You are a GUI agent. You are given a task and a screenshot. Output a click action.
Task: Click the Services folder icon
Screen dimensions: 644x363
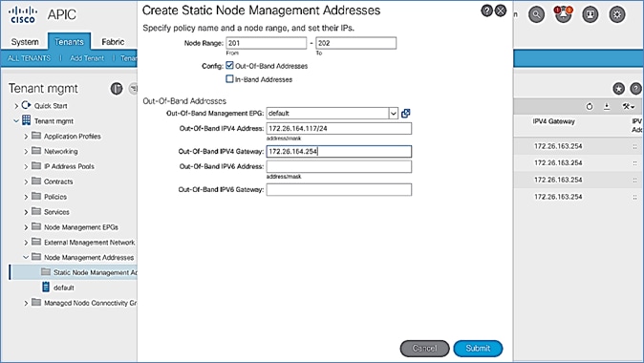[36, 211]
